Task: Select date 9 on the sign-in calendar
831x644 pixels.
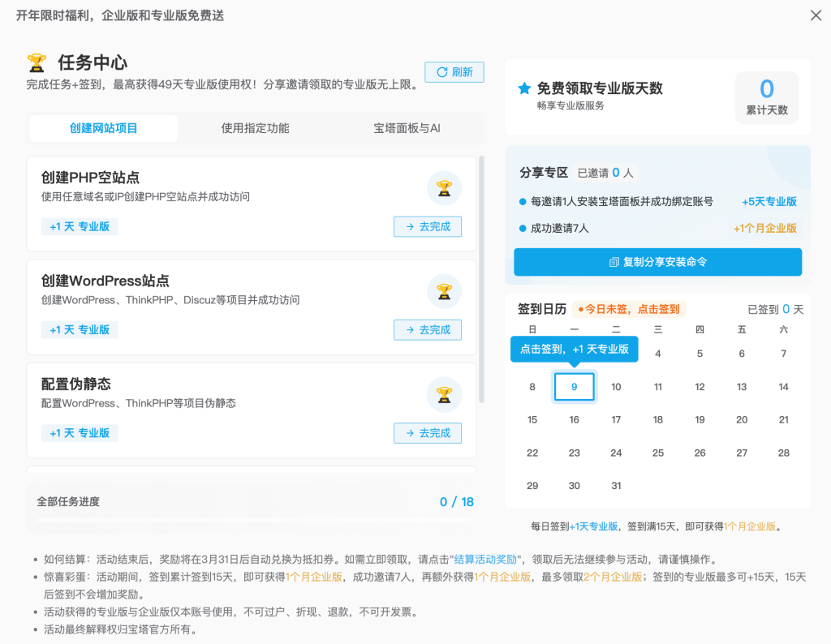Action: click(574, 387)
